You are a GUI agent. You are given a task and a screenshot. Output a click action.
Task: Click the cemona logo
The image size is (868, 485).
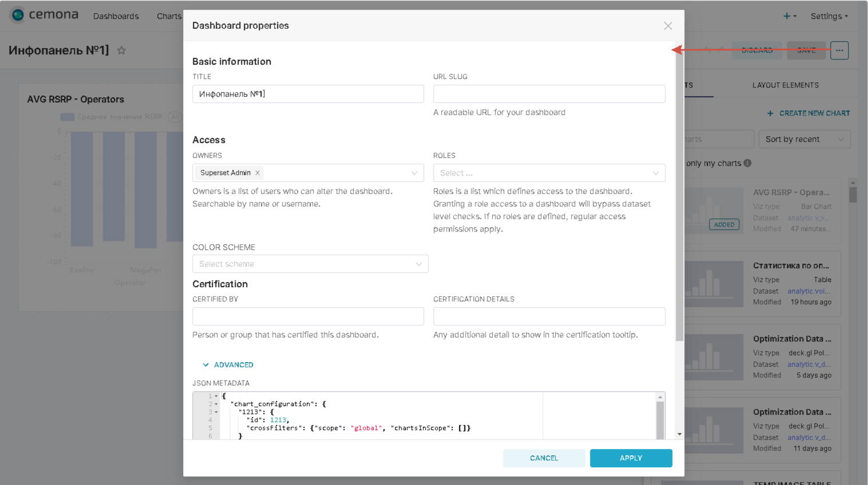[45, 15]
